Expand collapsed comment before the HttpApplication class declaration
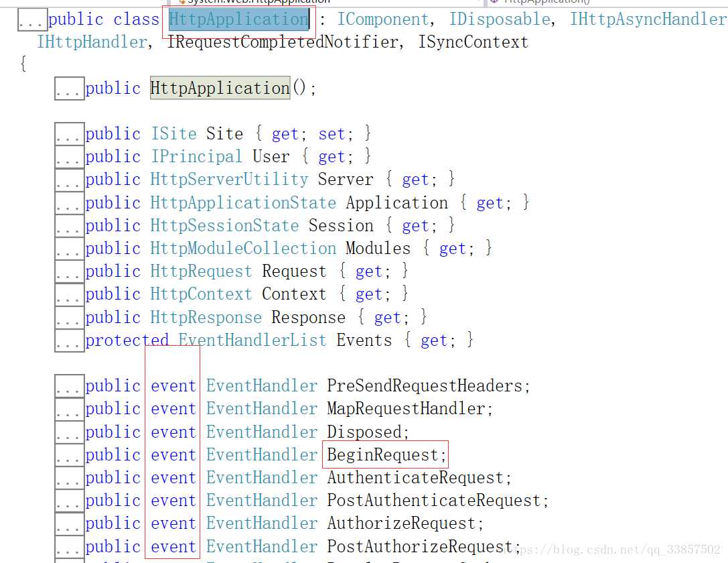Viewport: 728px width, 563px height. coord(31,20)
